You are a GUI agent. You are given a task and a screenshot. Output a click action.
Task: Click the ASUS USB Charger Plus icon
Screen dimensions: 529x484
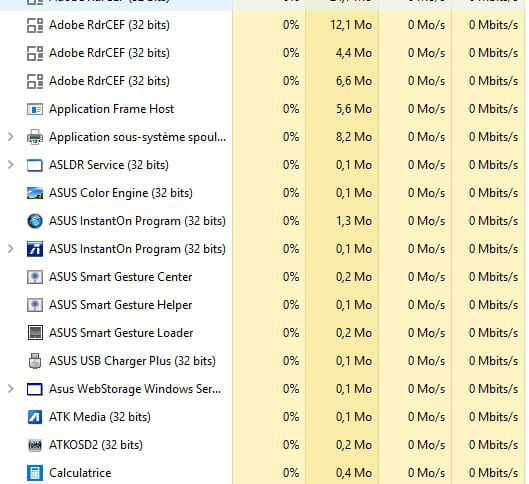[x=35, y=361]
